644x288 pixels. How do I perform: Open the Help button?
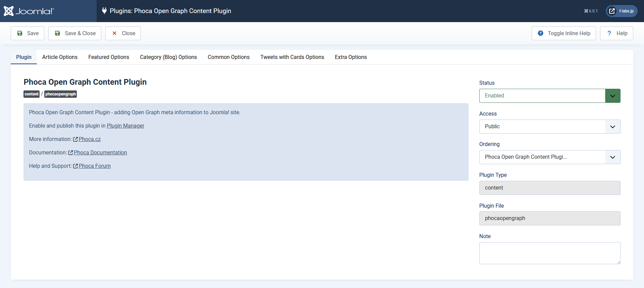click(616, 33)
